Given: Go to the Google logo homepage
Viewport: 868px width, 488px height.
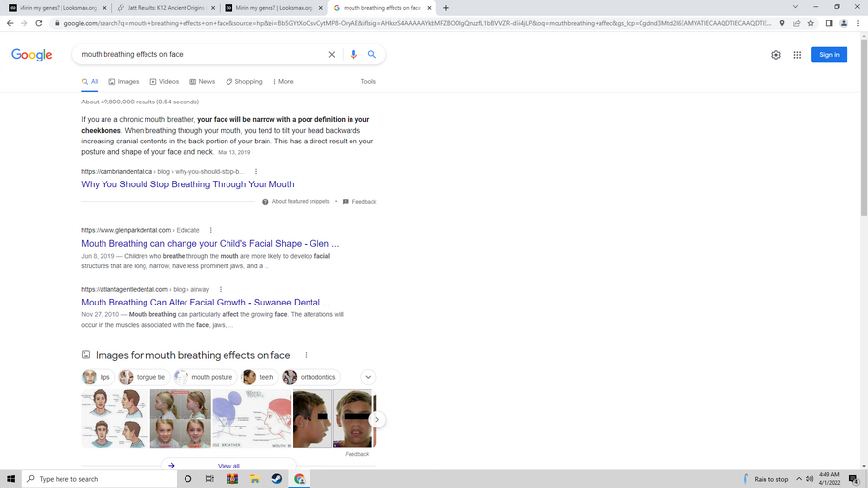Looking at the screenshot, I should pyautogui.click(x=31, y=55).
